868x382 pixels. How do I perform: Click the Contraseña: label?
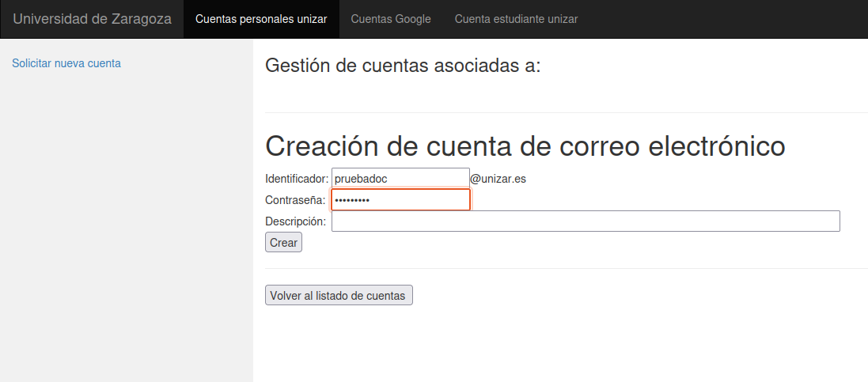tap(295, 200)
